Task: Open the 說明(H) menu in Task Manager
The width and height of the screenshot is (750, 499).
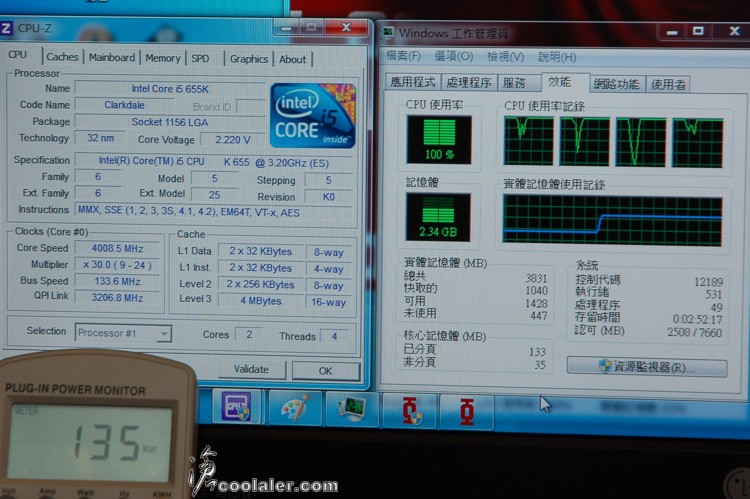Action: pos(557,57)
